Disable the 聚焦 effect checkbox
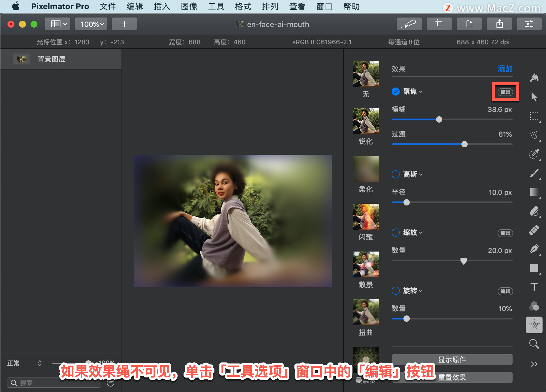This screenshot has height=392, width=546. [x=396, y=92]
